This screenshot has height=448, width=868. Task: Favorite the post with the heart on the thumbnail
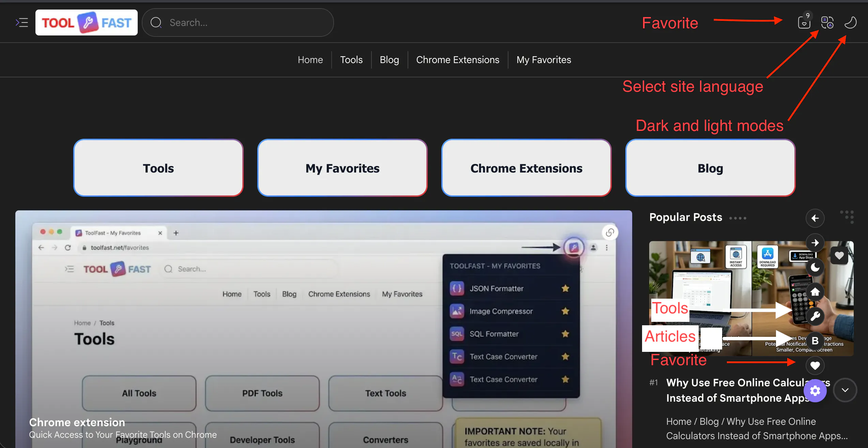click(839, 255)
